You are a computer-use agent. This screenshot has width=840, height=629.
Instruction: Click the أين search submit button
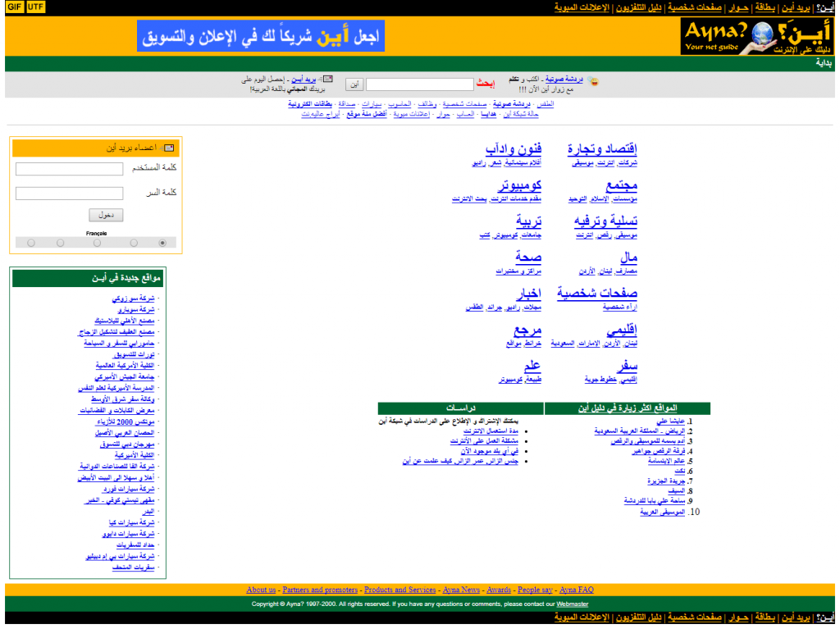click(354, 84)
